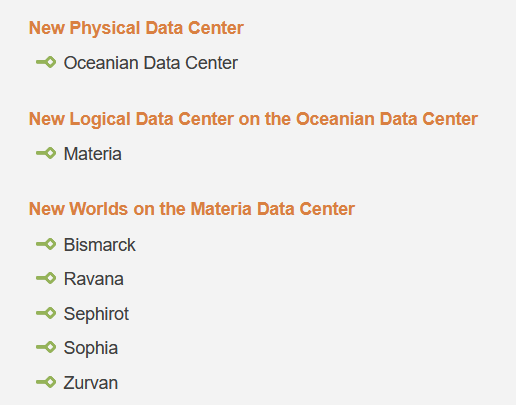
Task: Click the bullet icon beside Zurvan
Action: (x=46, y=382)
